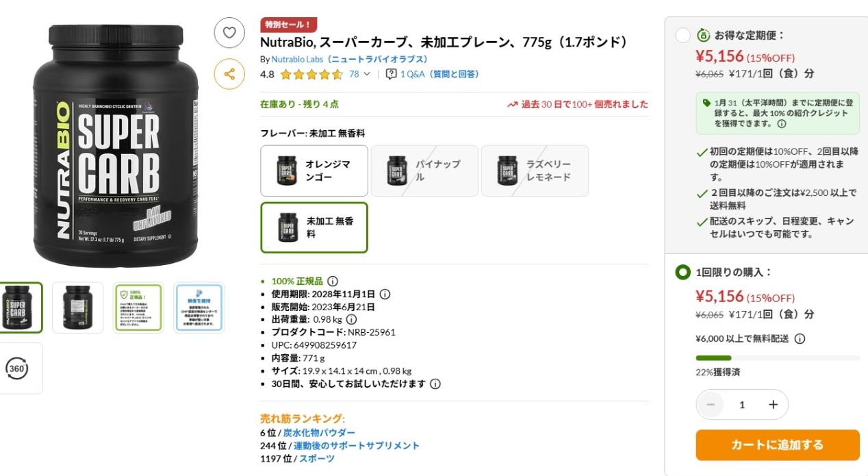Click the info icon next to 使用期限

point(384,293)
